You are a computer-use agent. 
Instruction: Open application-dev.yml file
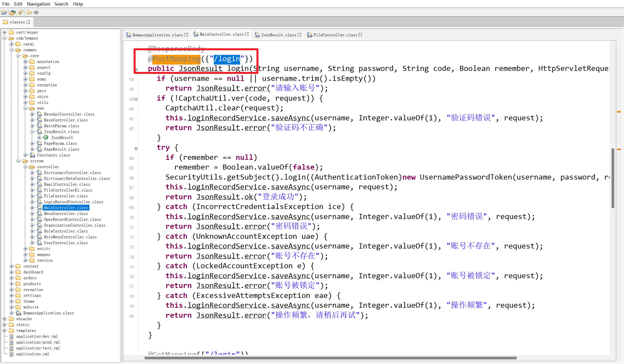click(37, 336)
